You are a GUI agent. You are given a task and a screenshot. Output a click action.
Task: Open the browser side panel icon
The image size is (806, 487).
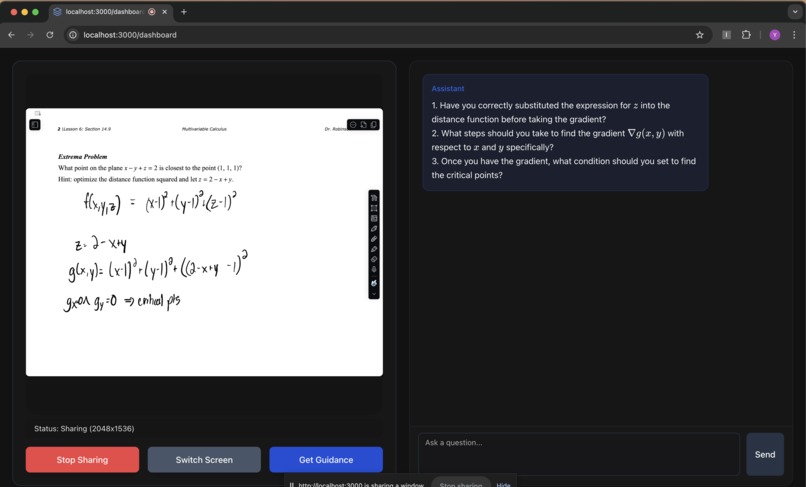[x=726, y=35]
